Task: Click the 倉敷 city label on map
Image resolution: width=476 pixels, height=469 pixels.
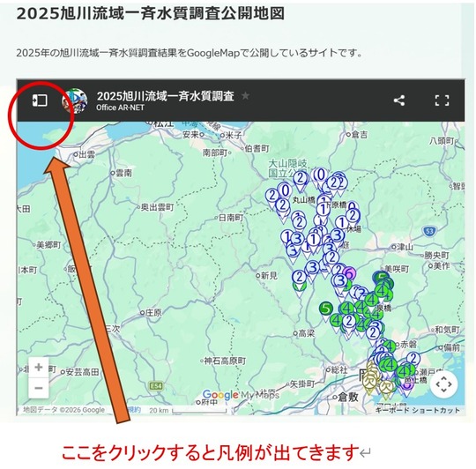Action: pyautogui.click(x=346, y=397)
